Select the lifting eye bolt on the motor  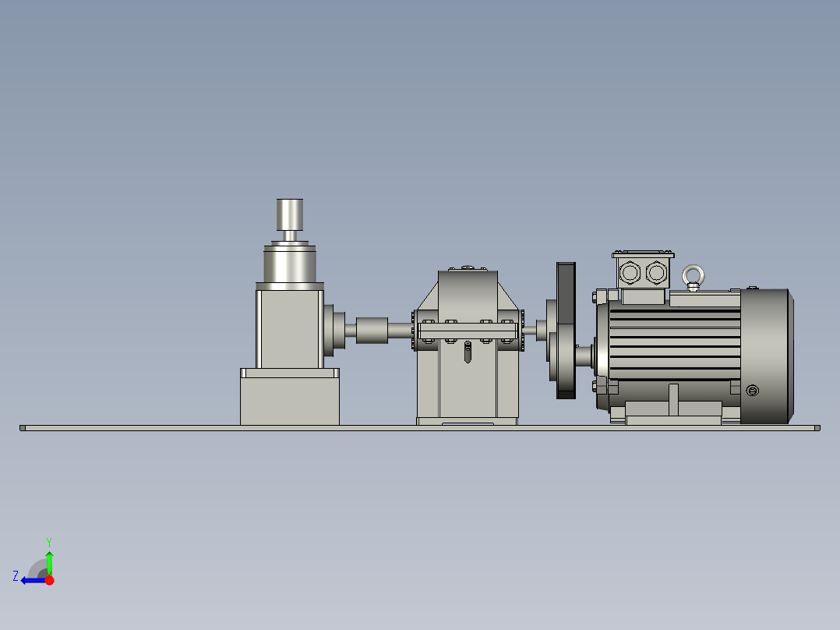pos(694,277)
